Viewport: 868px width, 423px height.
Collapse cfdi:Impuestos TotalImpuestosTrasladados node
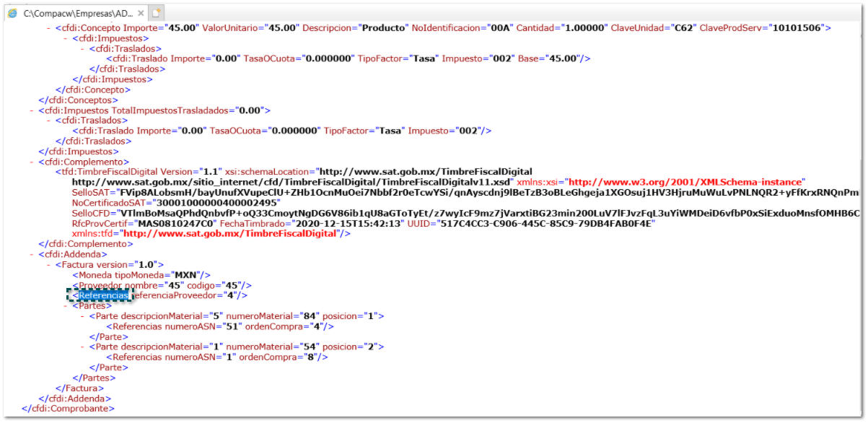(32, 110)
